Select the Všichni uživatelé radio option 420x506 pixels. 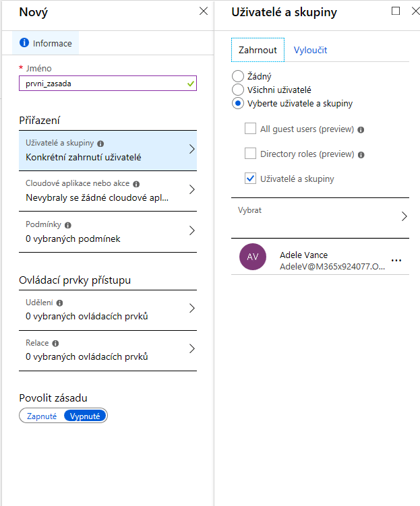click(237, 90)
